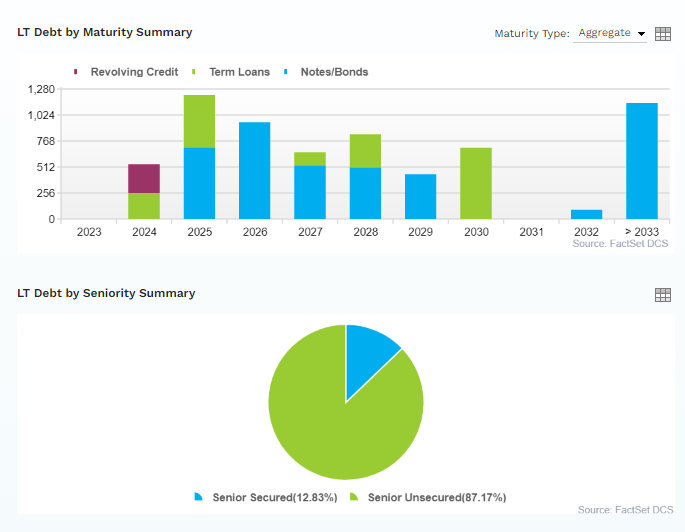Open table view for LT Debt by Maturity

click(662, 34)
